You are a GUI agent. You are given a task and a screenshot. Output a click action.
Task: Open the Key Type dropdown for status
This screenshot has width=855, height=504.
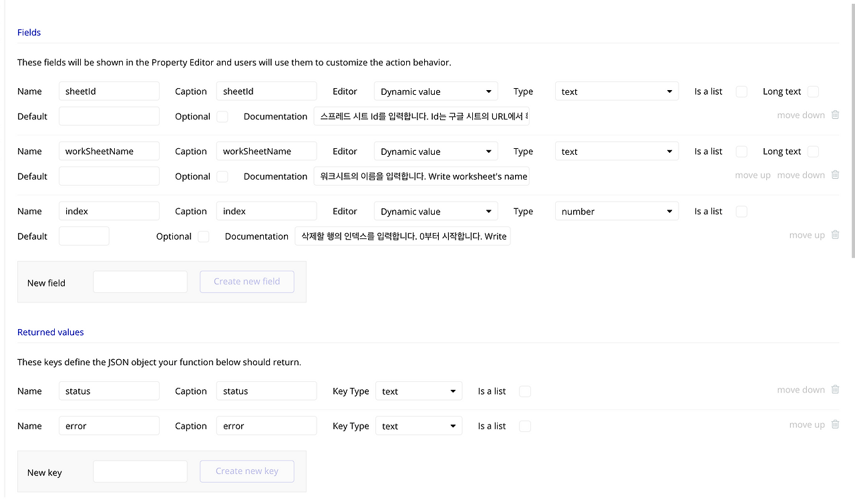coord(419,391)
